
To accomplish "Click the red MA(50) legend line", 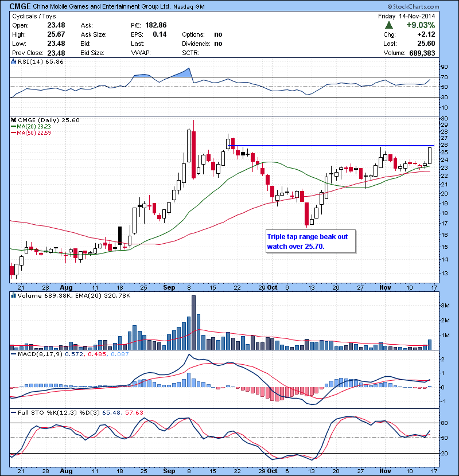I will 14,133.
